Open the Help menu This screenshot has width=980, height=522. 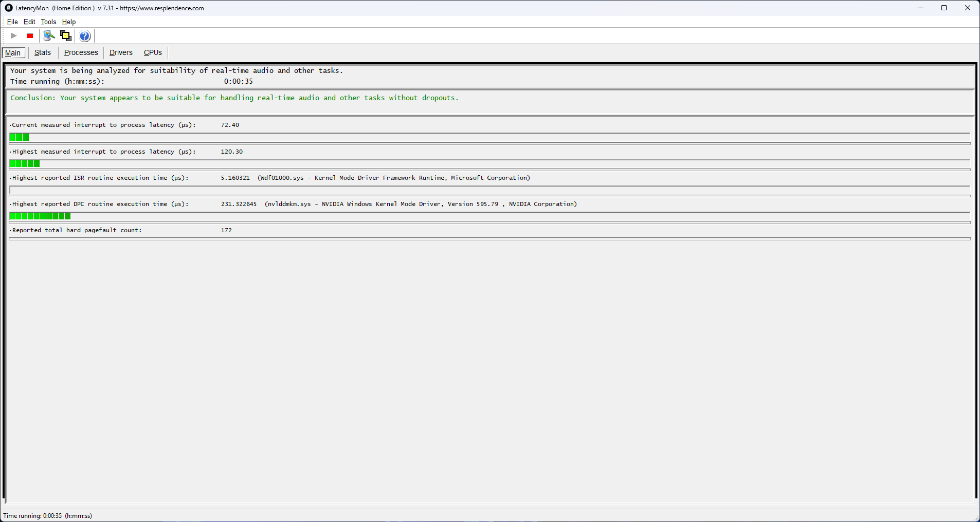coord(69,22)
